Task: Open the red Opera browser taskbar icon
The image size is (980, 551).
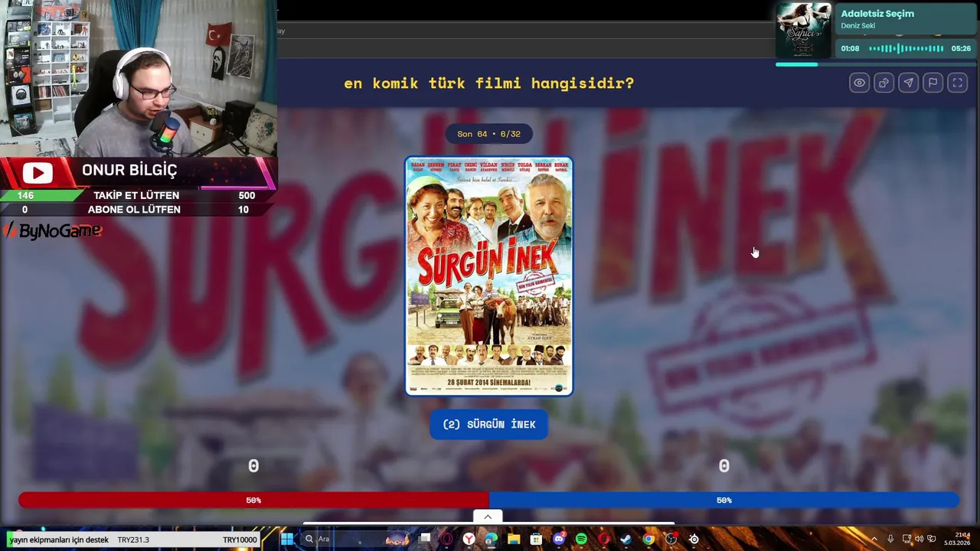Action: 603,540
